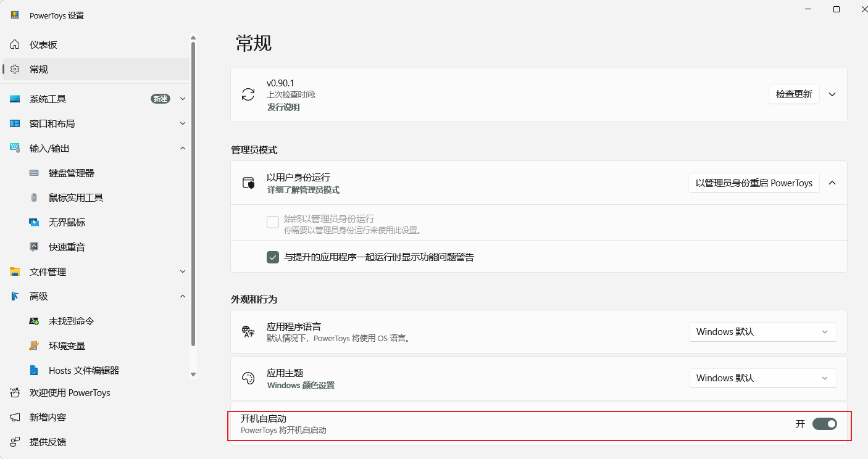Image resolution: width=868 pixels, height=459 pixels.
Task: Open Mouse Utilities (鼠标实用工具) icon
Action: coord(35,198)
